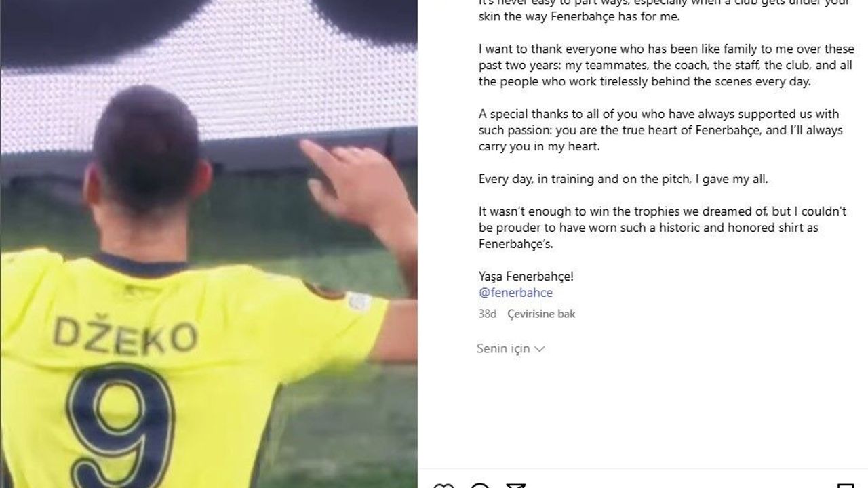Click the chevron next to 'Senin için'
868x488 pixels.
[540, 349]
